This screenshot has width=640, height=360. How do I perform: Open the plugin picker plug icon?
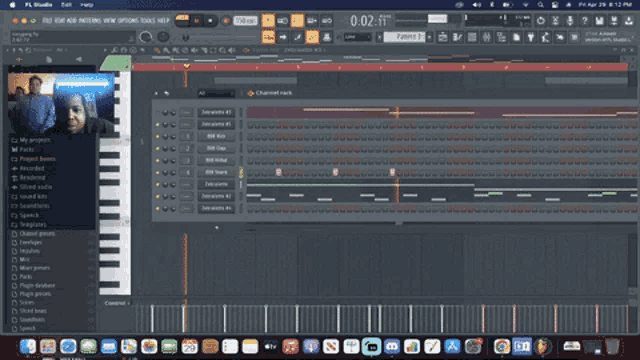coord(531,37)
